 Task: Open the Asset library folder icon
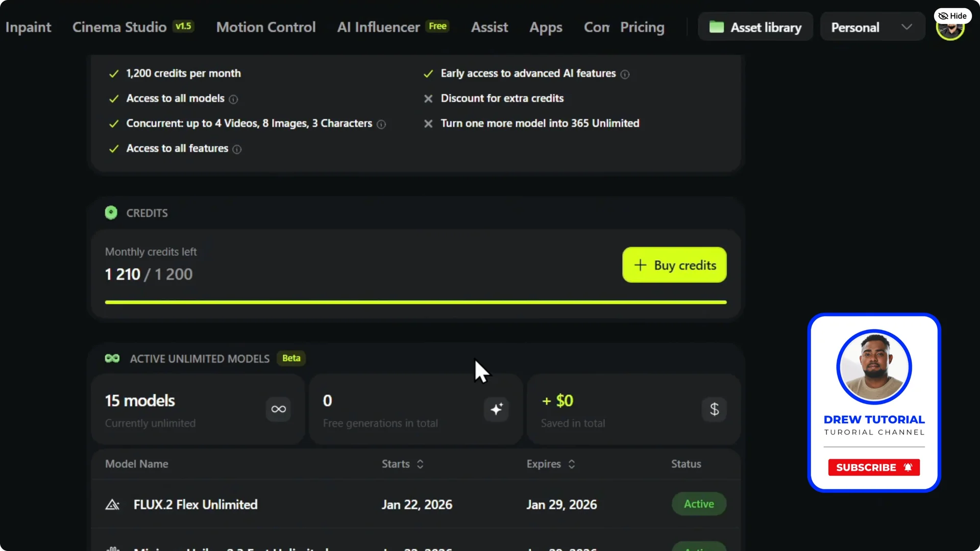pos(717,27)
